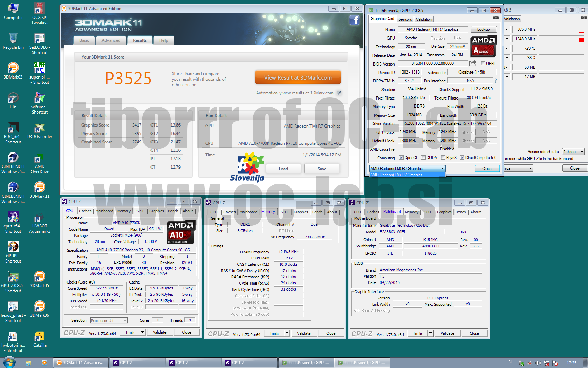Click the GPU-Z screenshot camera icon
The width and height of the screenshot is (588, 368).
point(496,18)
